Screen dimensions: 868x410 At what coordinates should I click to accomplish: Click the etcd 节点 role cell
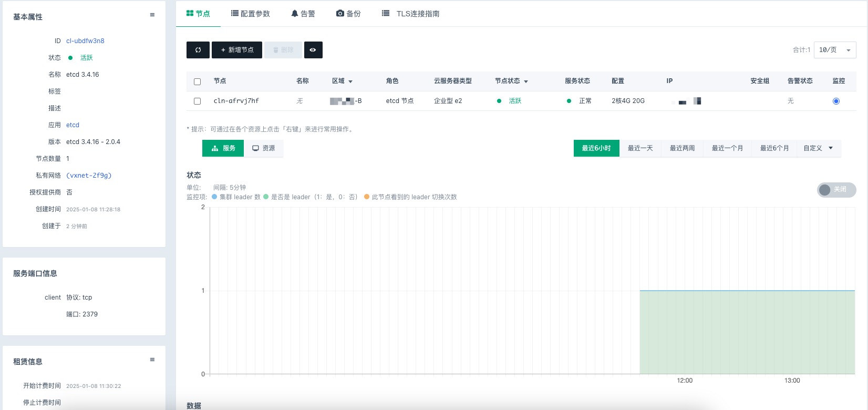click(x=400, y=101)
